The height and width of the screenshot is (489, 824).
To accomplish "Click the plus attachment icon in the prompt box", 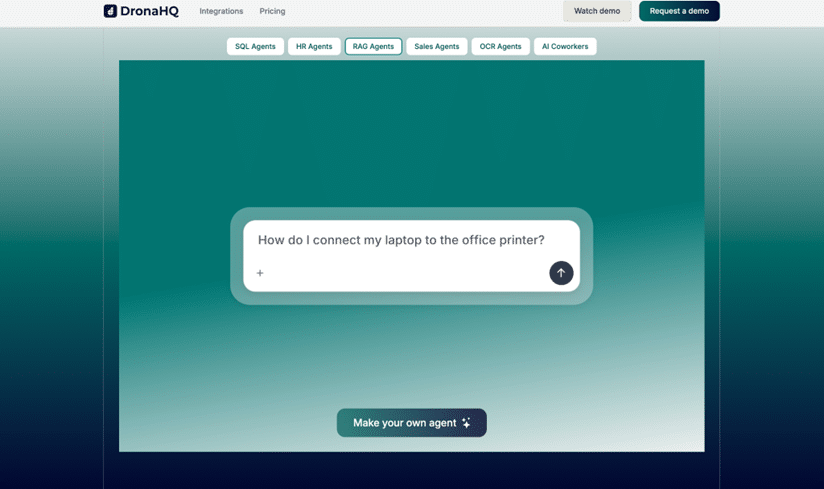I will pyautogui.click(x=260, y=273).
